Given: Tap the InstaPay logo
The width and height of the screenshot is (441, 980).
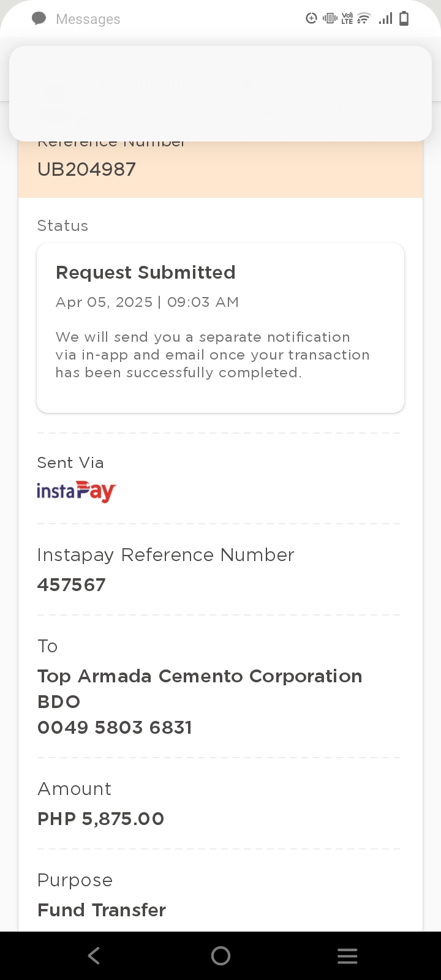Looking at the screenshot, I should (x=77, y=491).
